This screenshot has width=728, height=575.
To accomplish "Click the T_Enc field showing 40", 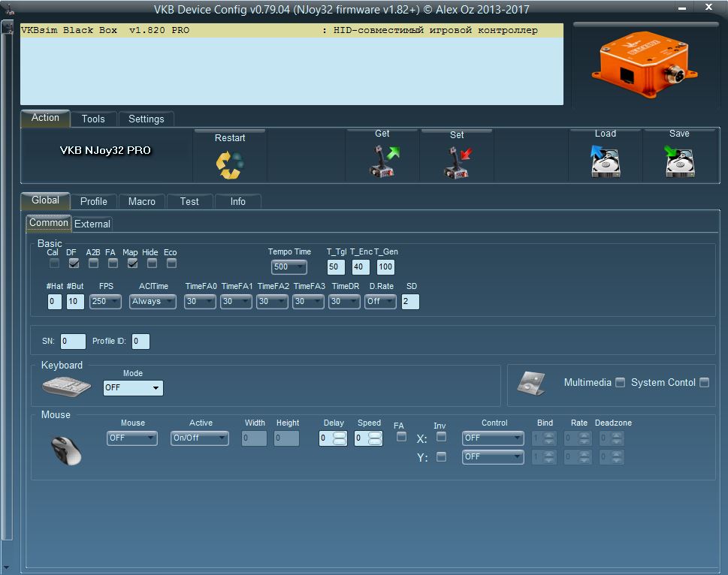I will point(361,266).
